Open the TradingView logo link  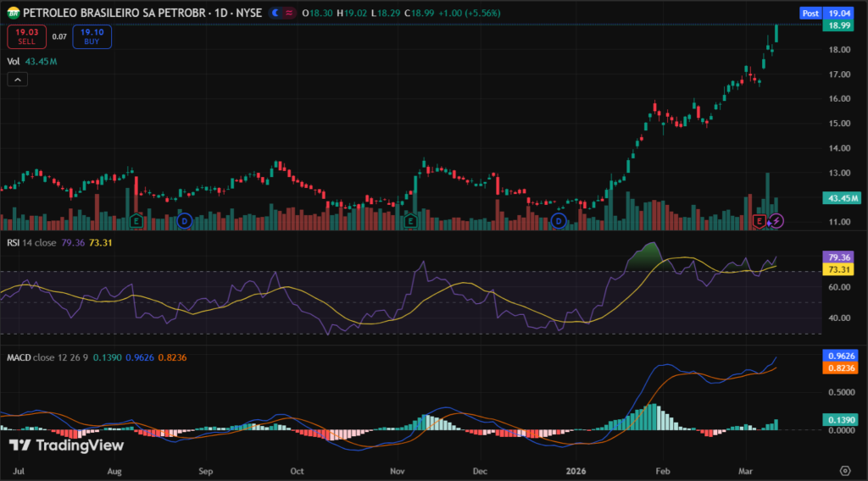pyautogui.click(x=66, y=445)
